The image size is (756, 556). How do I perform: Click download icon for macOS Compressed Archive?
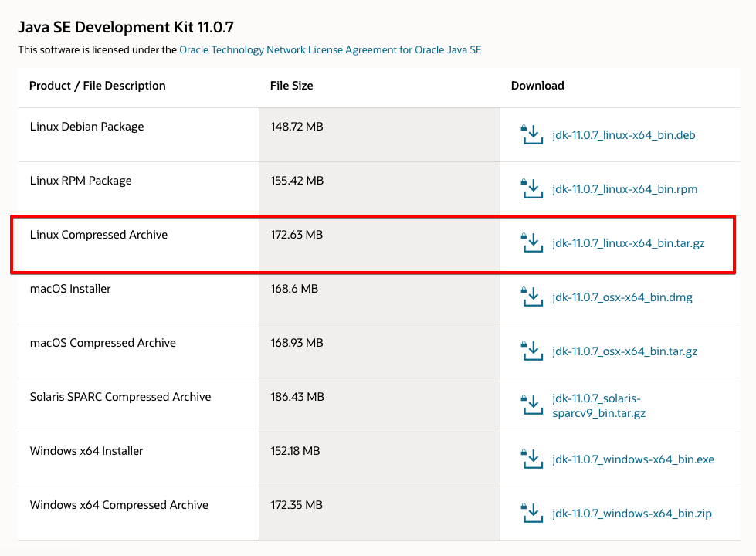point(532,351)
